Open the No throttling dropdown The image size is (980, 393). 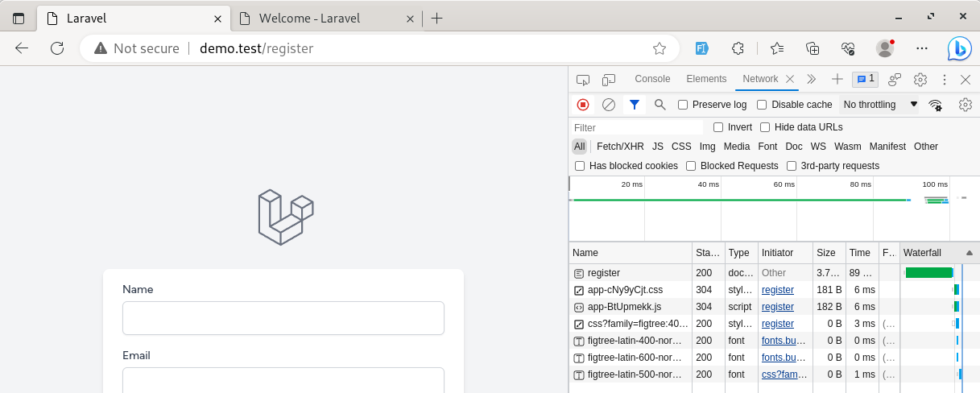(880, 105)
